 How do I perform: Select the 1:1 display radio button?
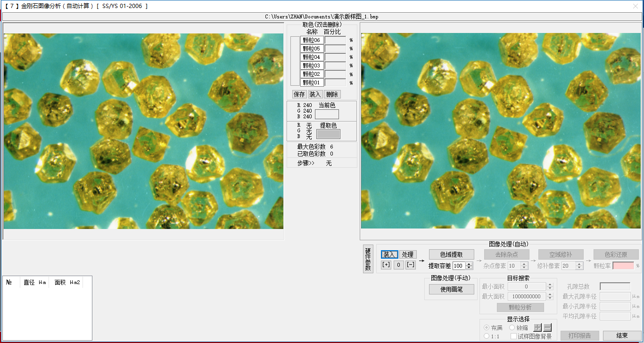tap(487, 336)
